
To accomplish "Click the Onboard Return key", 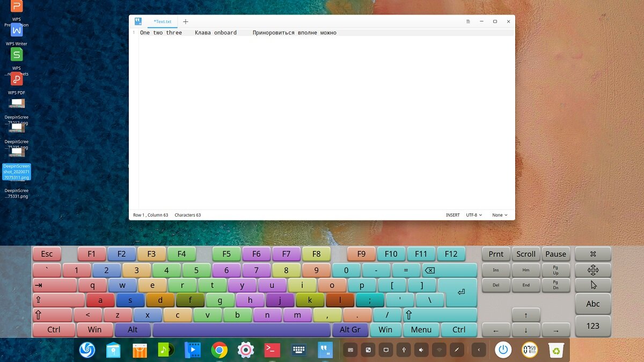I will coord(460,292).
